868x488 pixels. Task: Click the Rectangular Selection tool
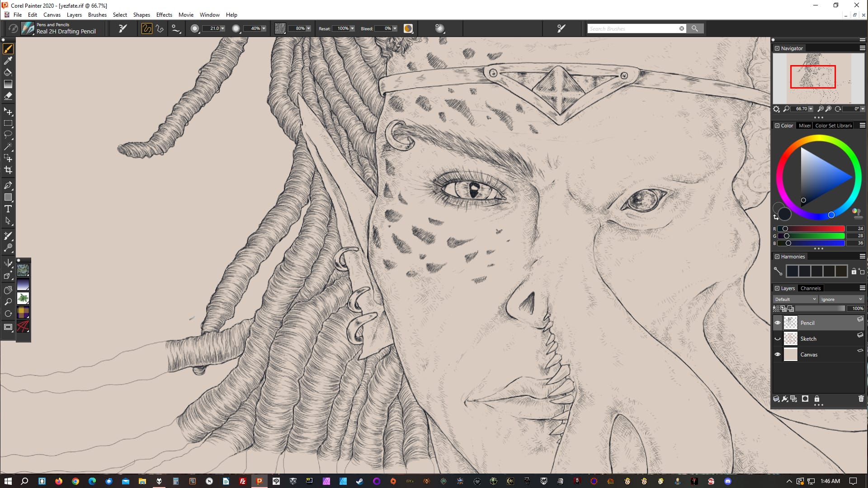coord(8,123)
